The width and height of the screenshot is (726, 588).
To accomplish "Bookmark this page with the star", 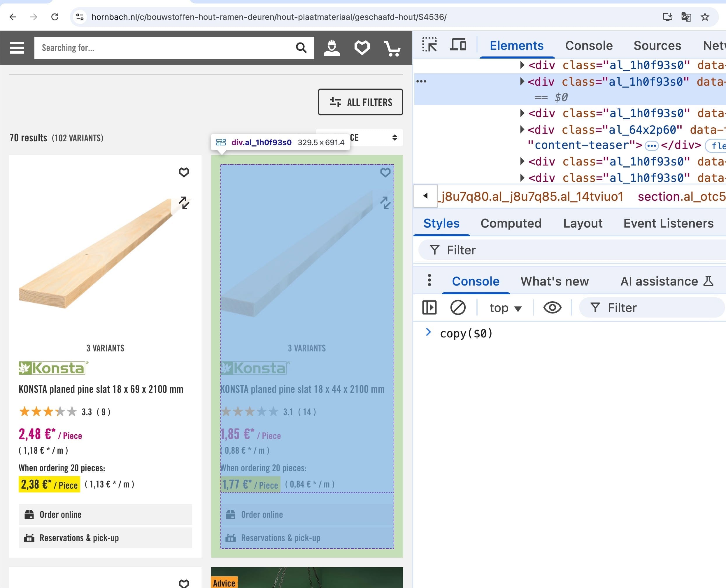I will [705, 17].
